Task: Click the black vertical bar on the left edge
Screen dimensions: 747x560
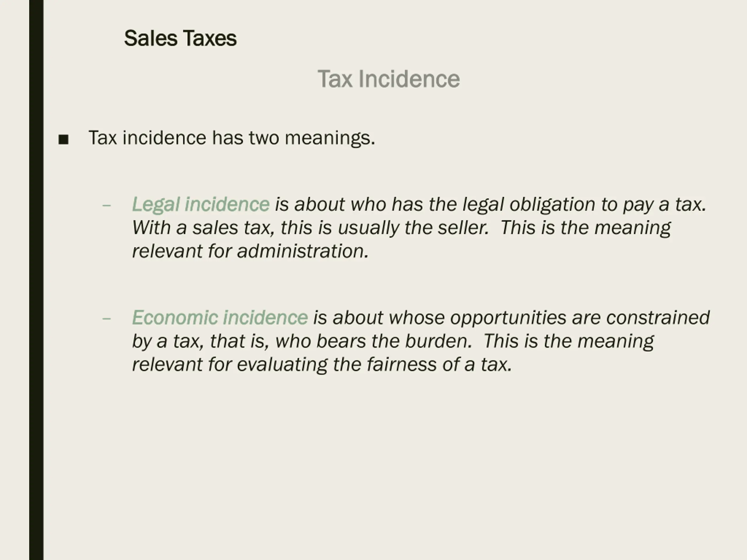Action: [x=36, y=280]
